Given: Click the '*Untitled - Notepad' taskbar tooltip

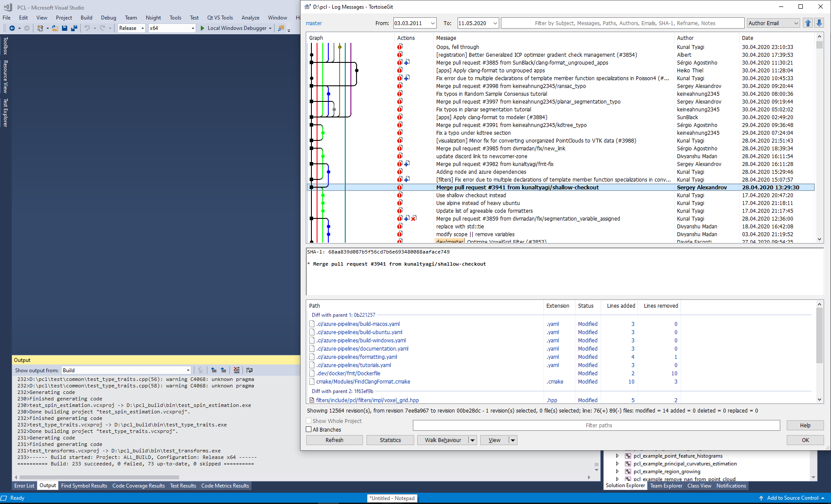Looking at the screenshot, I should 392,498.
